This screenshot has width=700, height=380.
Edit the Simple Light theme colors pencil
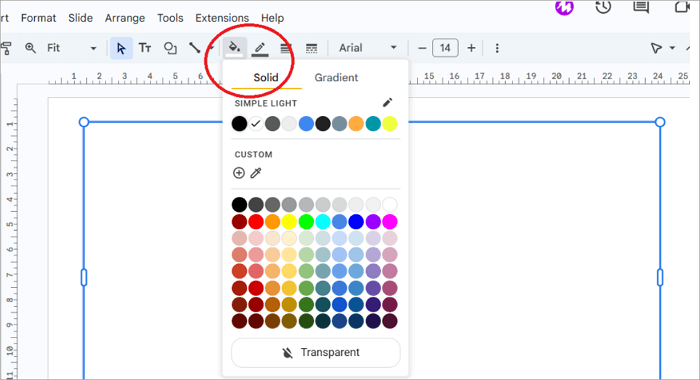click(388, 103)
